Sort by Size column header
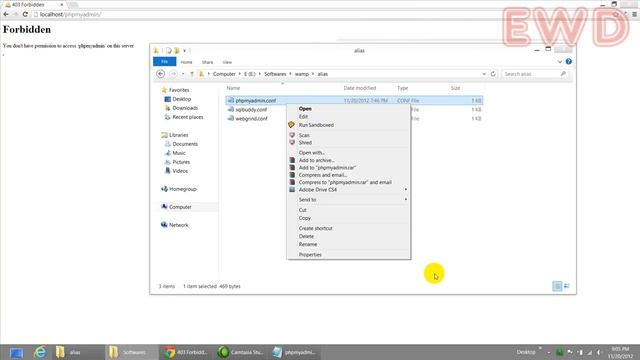Viewport: 640px width, 360px height. [x=456, y=88]
